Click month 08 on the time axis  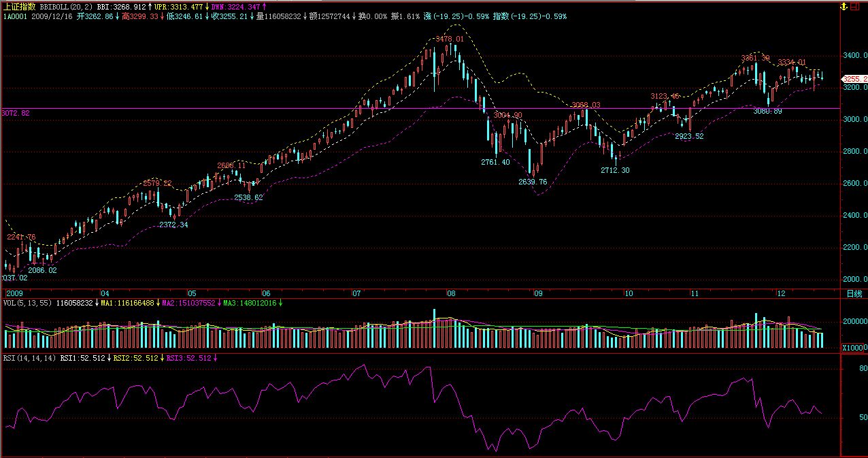click(x=450, y=294)
